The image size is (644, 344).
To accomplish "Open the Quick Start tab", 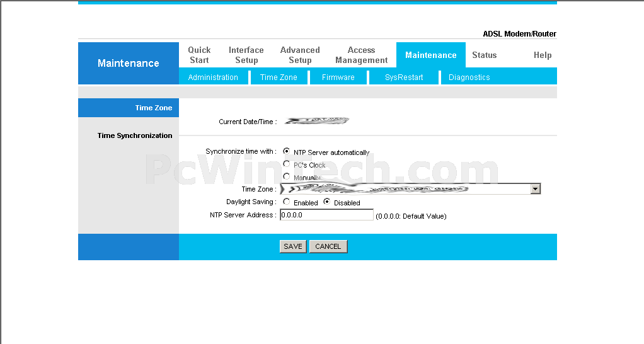I will click(199, 55).
